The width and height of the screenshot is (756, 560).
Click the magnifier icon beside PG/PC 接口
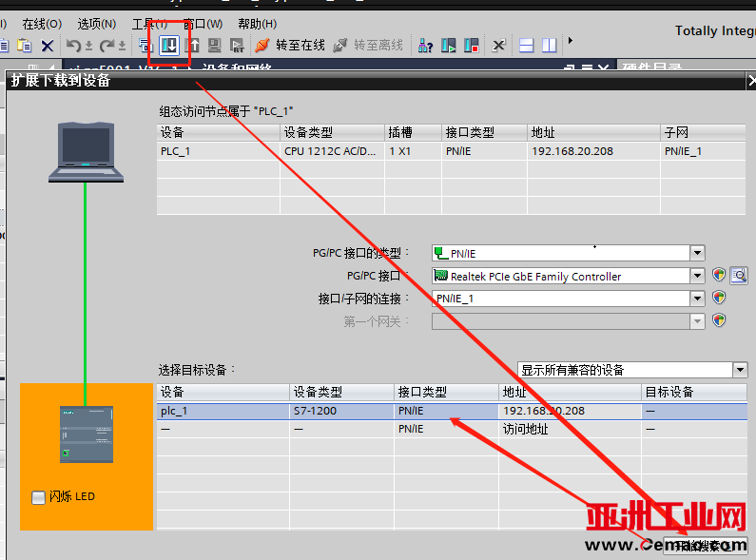pos(739,276)
